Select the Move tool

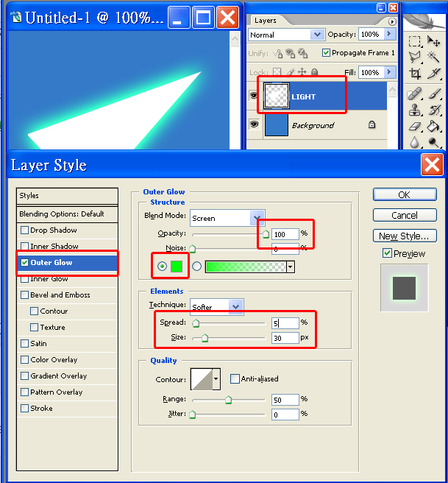433,40
